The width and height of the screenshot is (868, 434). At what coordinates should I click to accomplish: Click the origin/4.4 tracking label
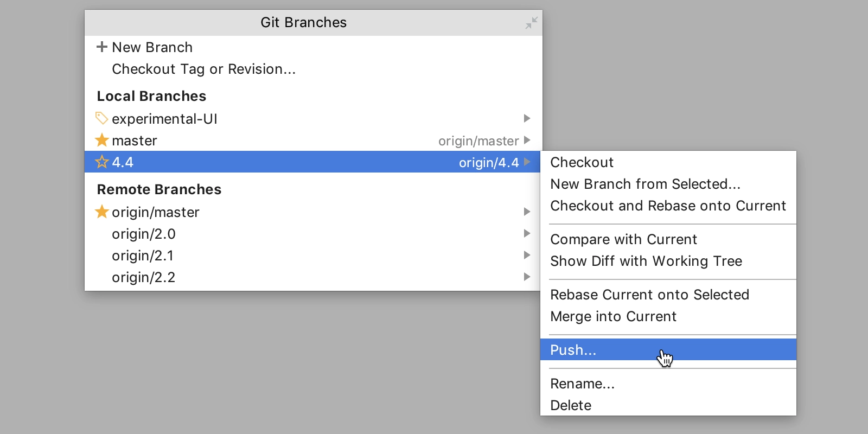tap(489, 163)
